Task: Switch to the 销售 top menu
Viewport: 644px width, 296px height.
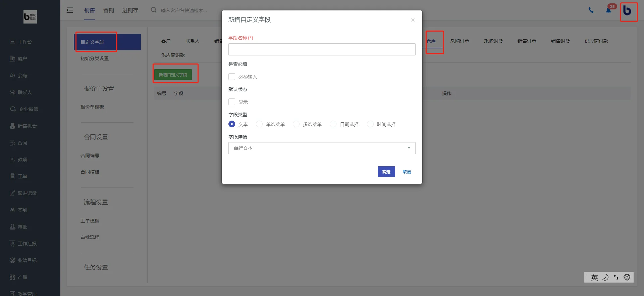Action: pyautogui.click(x=90, y=10)
